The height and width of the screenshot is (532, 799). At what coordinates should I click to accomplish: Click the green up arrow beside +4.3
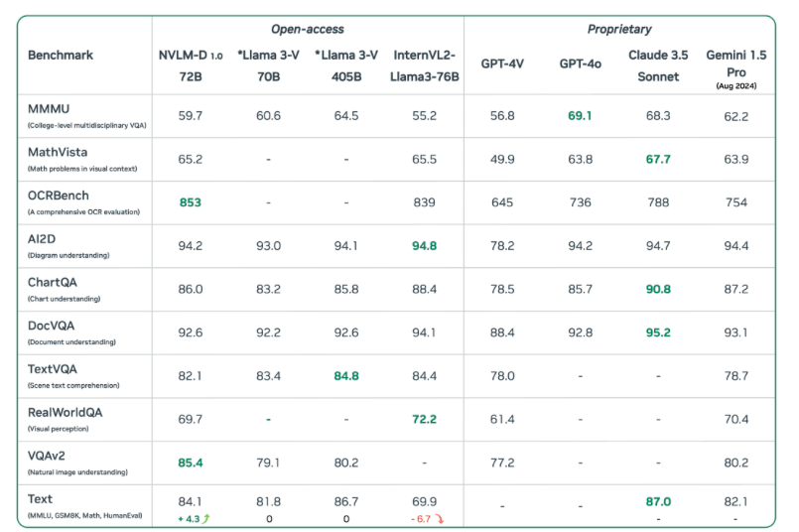(x=206, y=517)
